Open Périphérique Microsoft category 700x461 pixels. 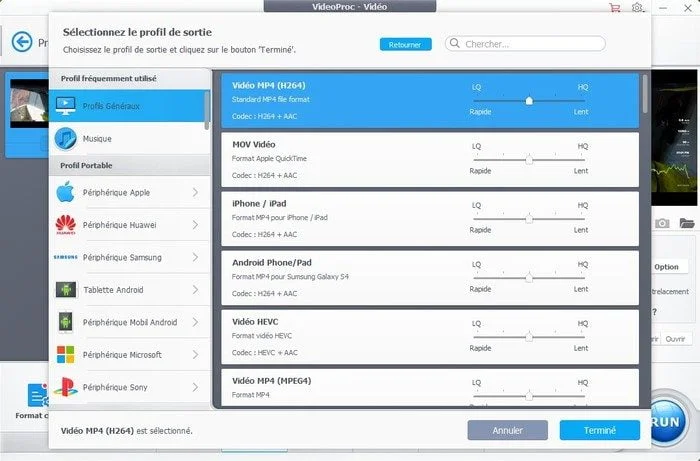click(129, 354)
